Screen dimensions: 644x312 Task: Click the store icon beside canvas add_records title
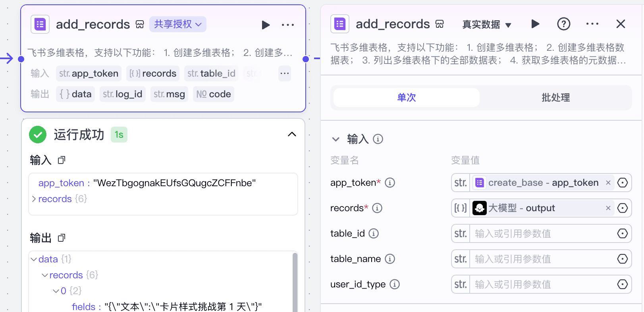coord(140,25)
